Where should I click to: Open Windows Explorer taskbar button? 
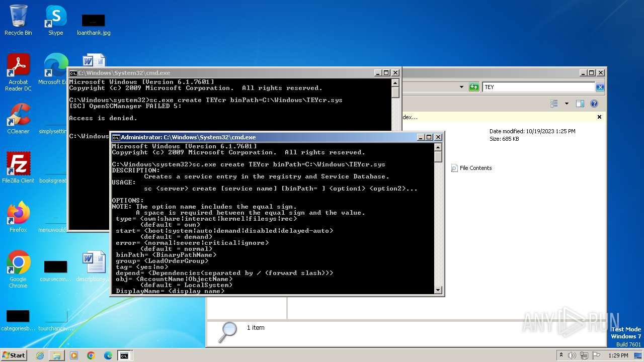[x=57, y=355]
